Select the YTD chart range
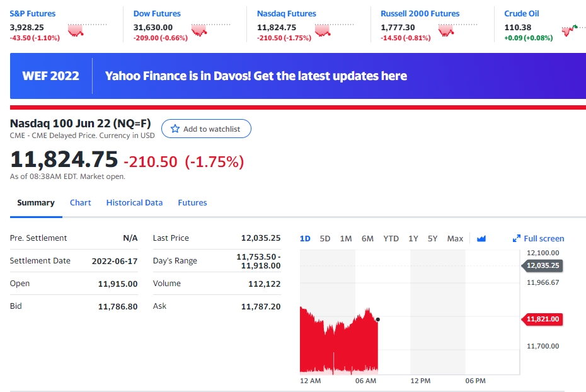This screenshot has width=586, height=392. 391,238
